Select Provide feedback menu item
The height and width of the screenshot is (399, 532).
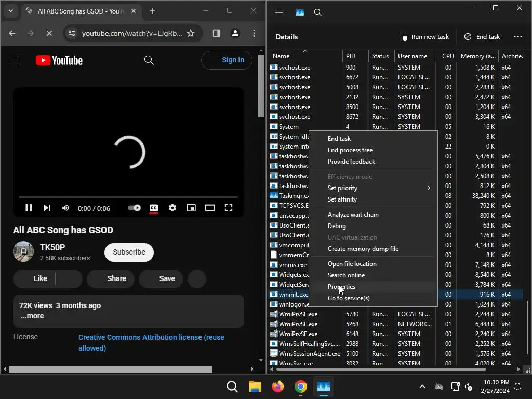tap(352, 162)
